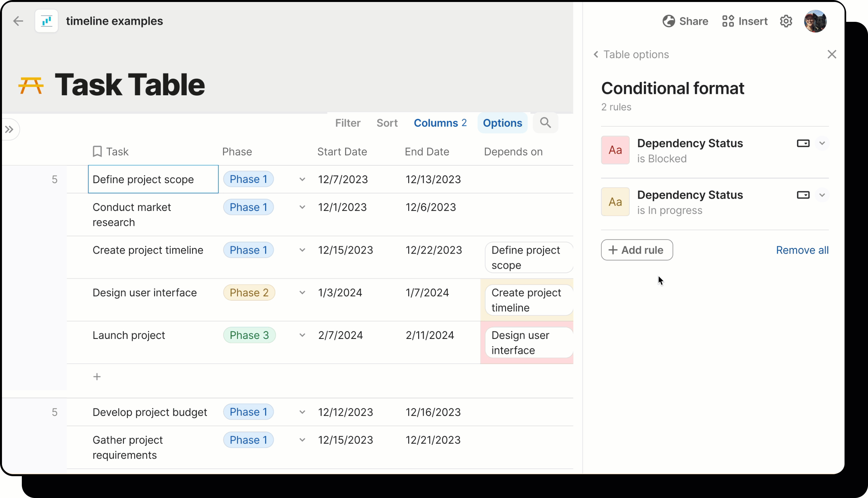
Task: Open the Options menu
Action: click(x=502, y=123)
